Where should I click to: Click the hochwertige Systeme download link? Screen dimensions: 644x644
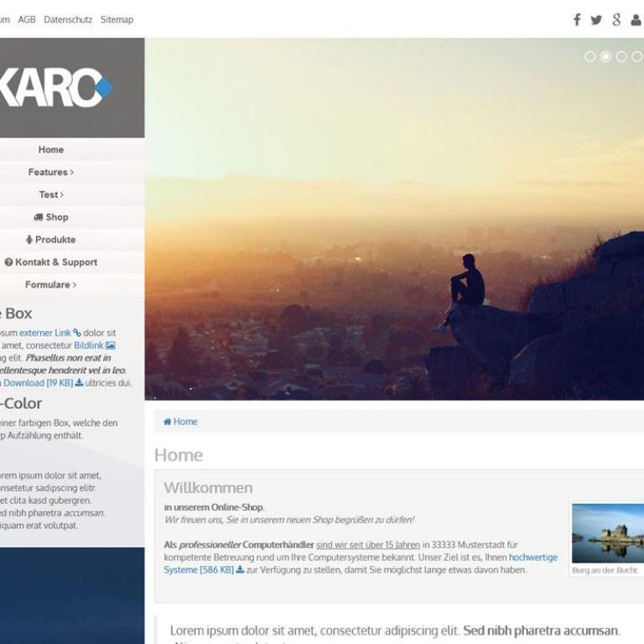pos(532,557)
